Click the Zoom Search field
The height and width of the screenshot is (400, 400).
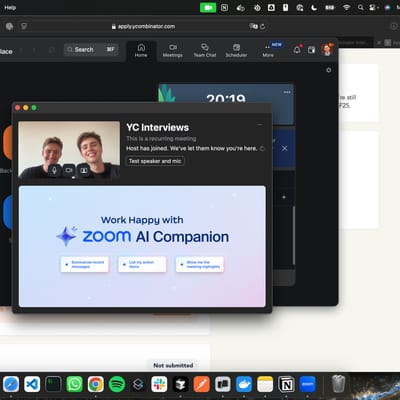pyautogui.click(x=91, y=50)
